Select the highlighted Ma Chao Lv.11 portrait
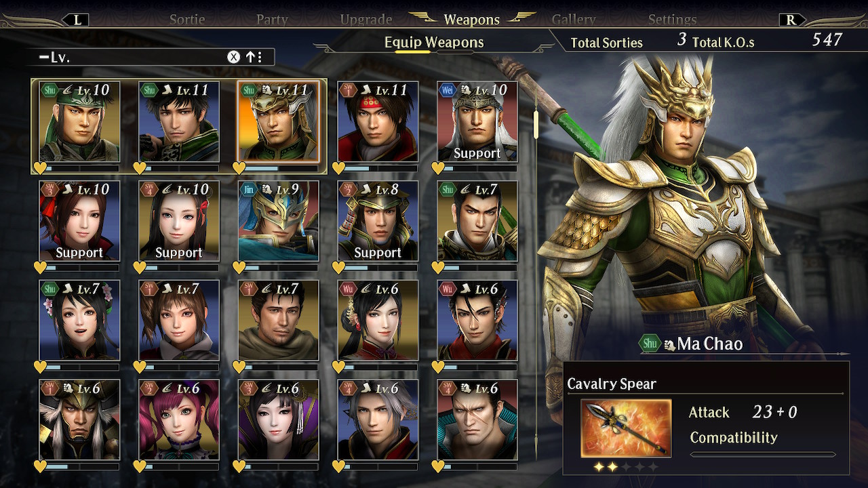The image size is (868, 488). tap(279, 122)
